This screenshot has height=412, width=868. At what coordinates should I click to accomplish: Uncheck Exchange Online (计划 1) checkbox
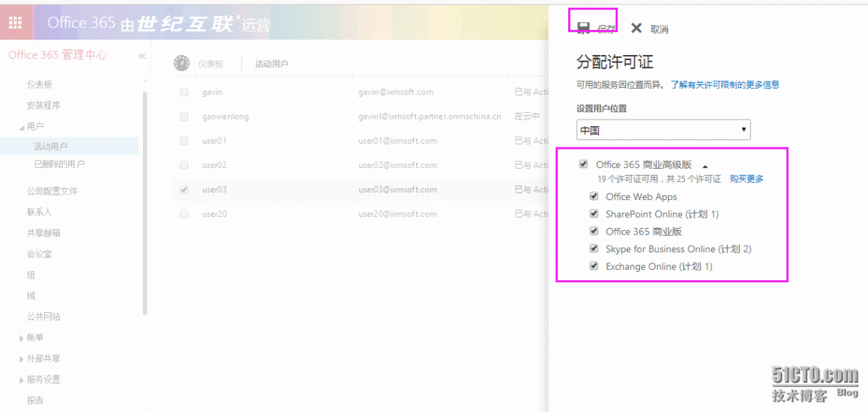[595, 266]
